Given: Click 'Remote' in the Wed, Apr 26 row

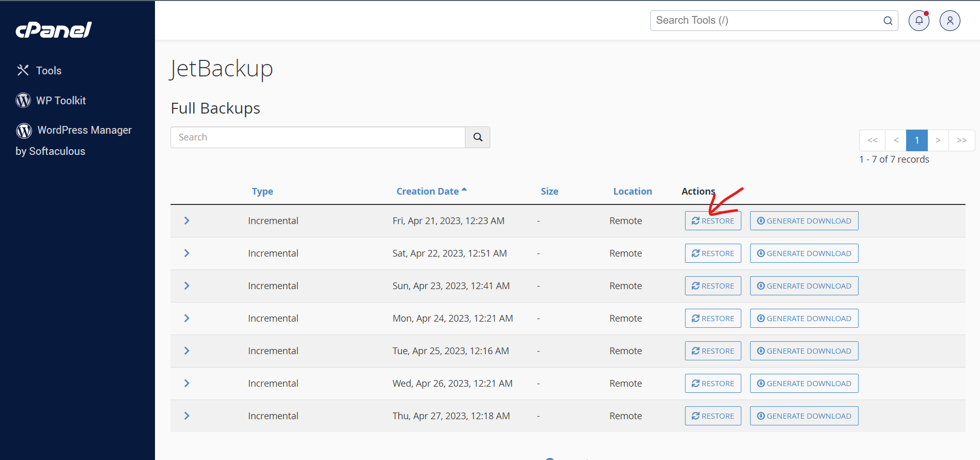Looking at the screenshot, I should coord(626,384).
